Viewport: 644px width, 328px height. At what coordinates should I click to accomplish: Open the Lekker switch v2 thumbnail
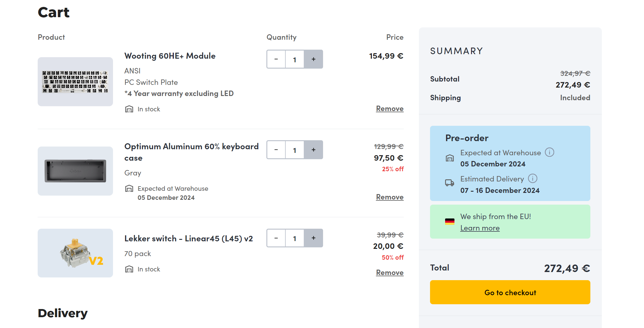coord(75,253)
